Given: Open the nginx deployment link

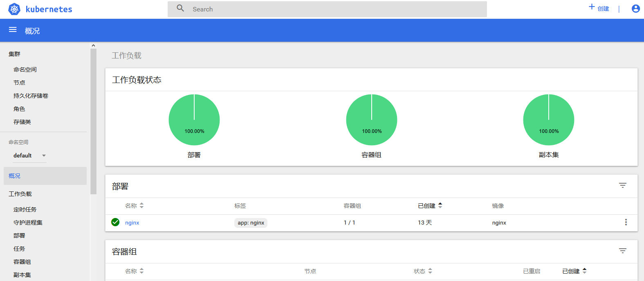Looking at the screenshot, I should (132, 223).
